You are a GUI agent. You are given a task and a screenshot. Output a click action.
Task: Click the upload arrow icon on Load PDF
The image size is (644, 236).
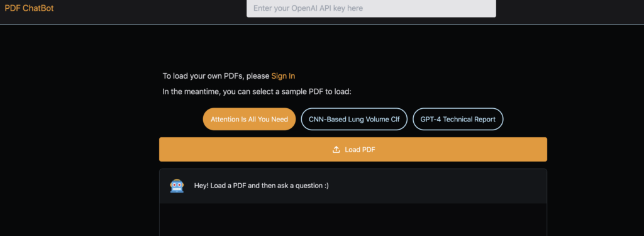pos(336,150)
